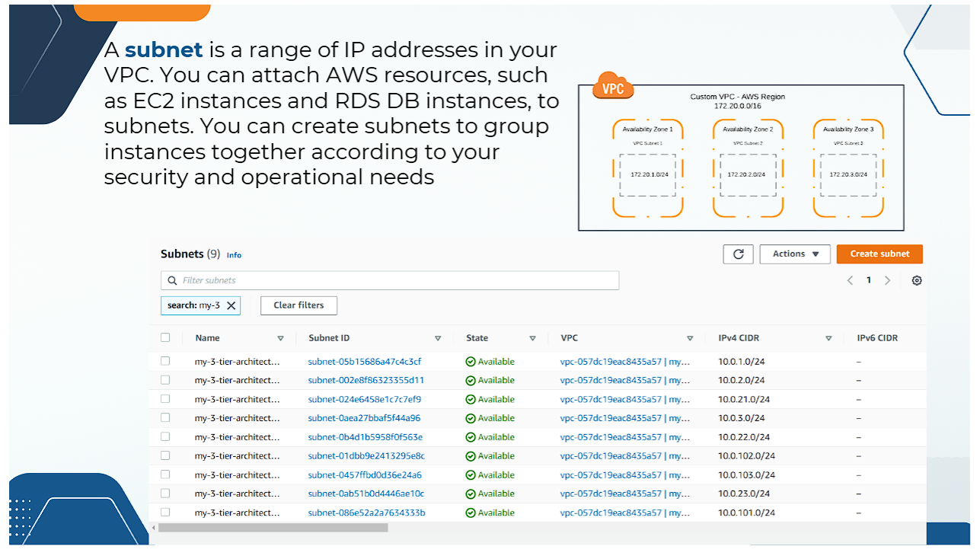Check the row for subnet-024e6458e1c7c7ef9
Image resolution: width=980 pixels, height=559 pixels.
(165, 399)
